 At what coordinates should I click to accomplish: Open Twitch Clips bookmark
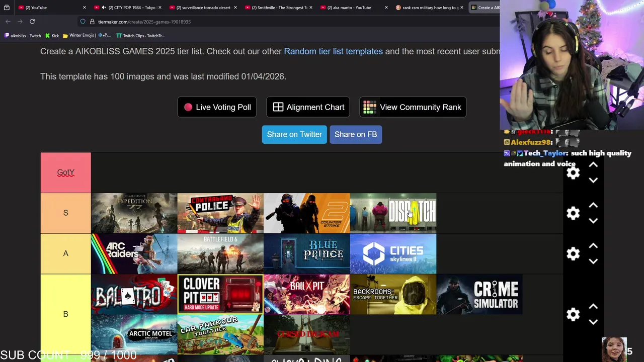point(140,36)
